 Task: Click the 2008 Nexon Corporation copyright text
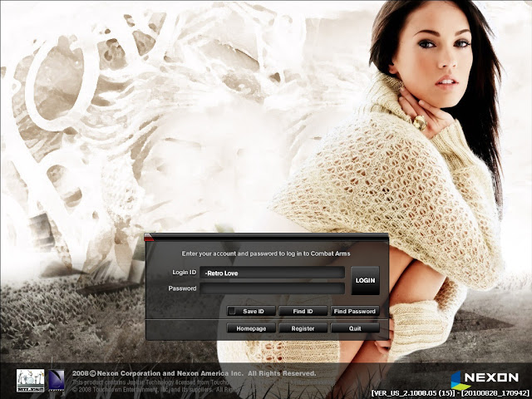click(x=194, y=373)
